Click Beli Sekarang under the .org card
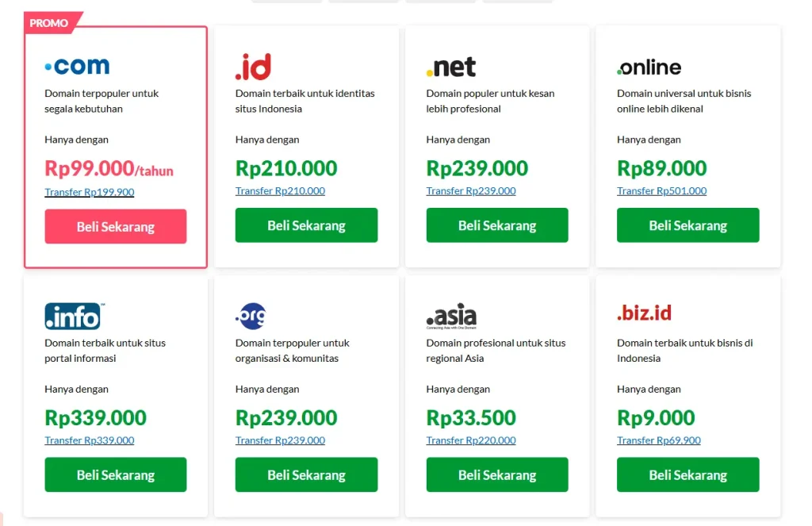Image resolution: width=812 pixels, height=526 pixels. [x=306, y=474]
